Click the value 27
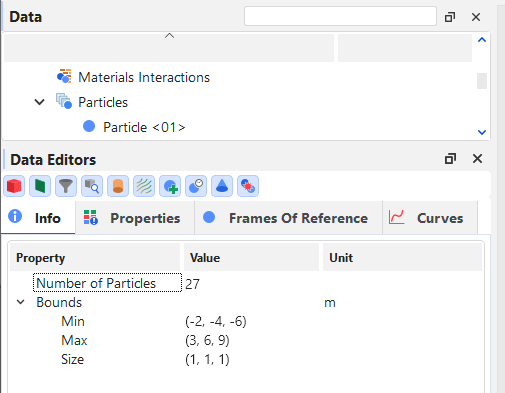The width and height of the screenshot is (505, 393). pyautogui.click(x=192, y=284)
